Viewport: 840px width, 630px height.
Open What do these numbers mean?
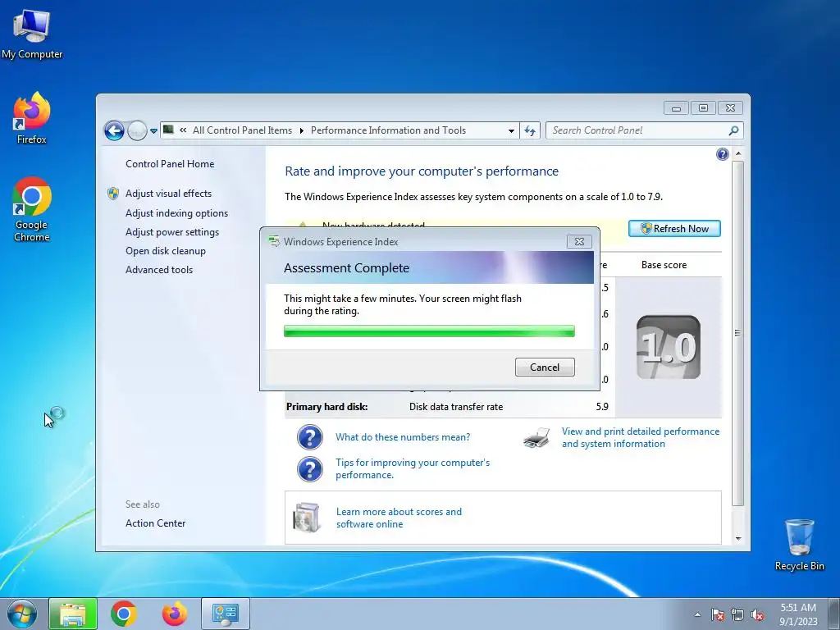(x=403, y=437)
